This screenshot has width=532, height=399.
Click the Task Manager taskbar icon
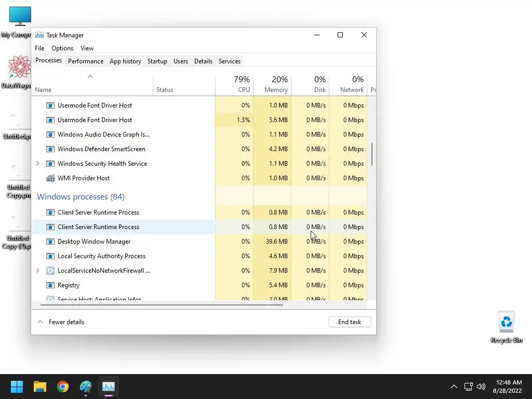point(109,387)
